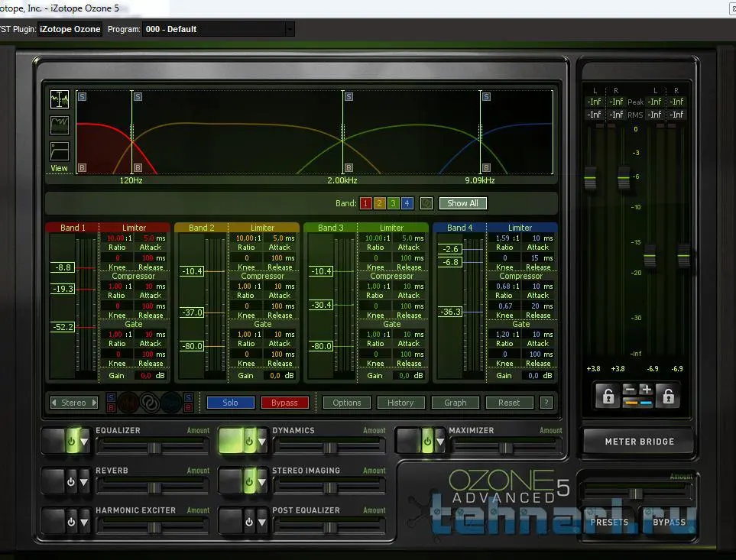Toggle the input gain padlock icon

608,397
